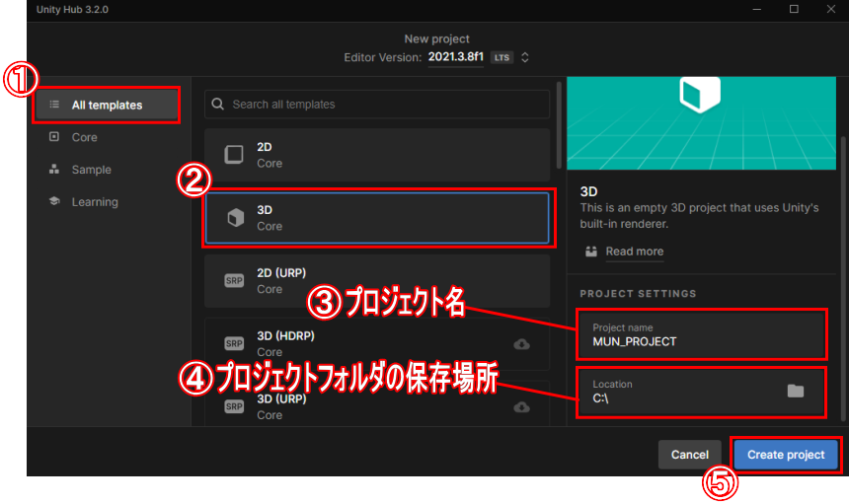This screenshot has height=504, width=849.
Task: Click the Read more book icon
Action: click(x=591, y=252)
